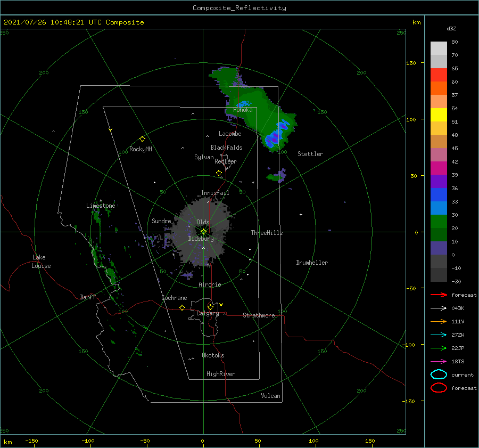Click the yellow diamond marker above Calgary label
The height and width of the screenshot is (448, 479).
[210, 307]
